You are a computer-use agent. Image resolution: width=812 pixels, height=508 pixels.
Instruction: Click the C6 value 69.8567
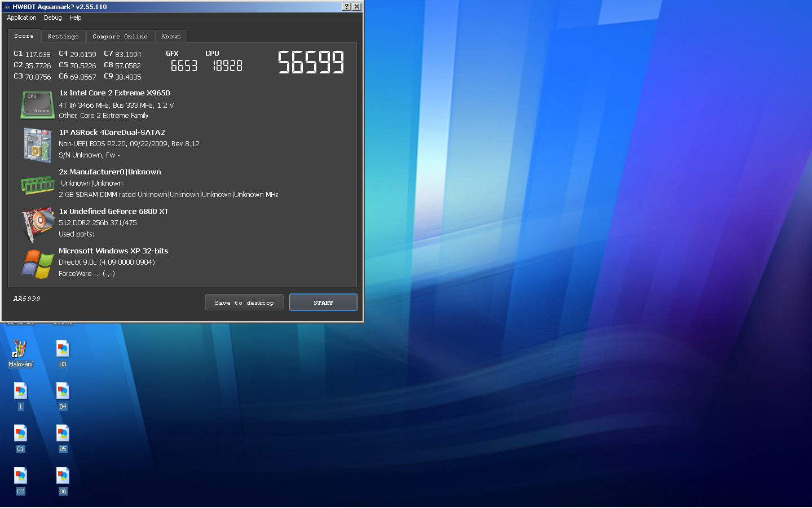click(83, 77)
